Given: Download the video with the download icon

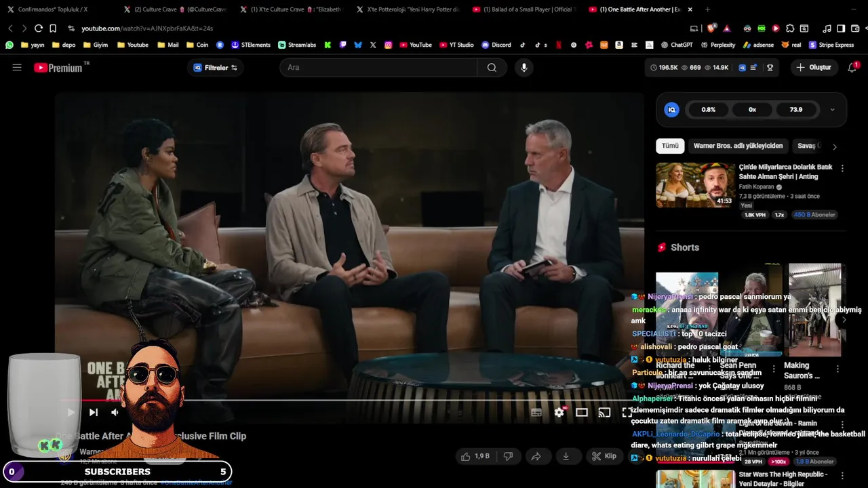Looking at the screenshot, I should tap(566, 456).
